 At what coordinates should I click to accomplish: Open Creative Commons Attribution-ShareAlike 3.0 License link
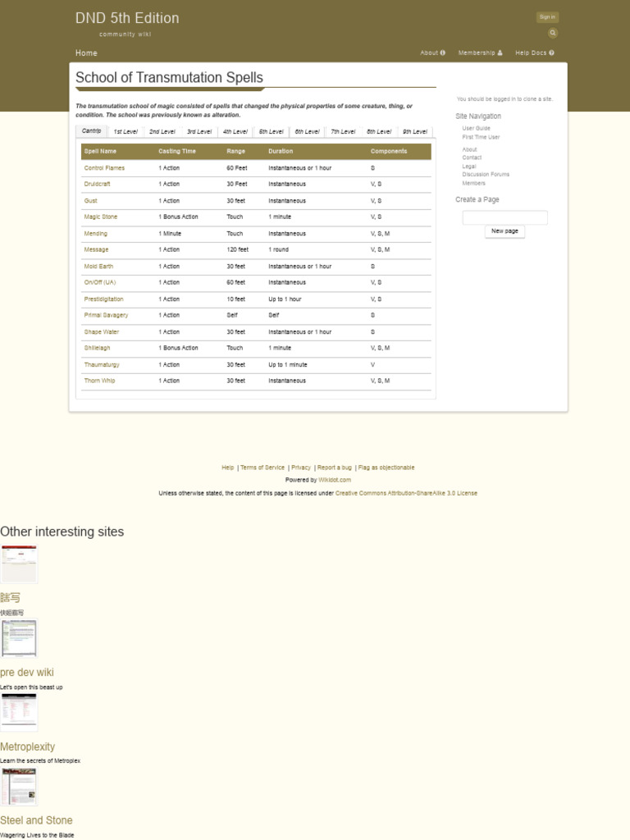pyautogui.click(x=406, y=493)
